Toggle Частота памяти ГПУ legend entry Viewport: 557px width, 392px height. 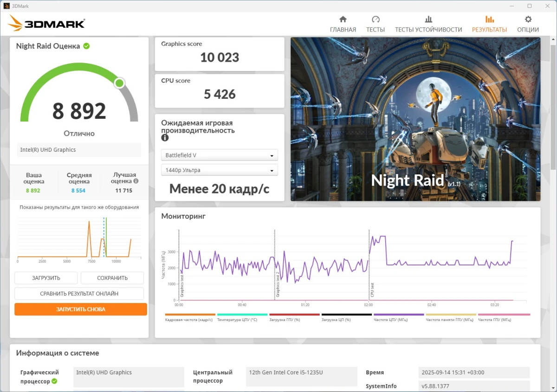451,317
